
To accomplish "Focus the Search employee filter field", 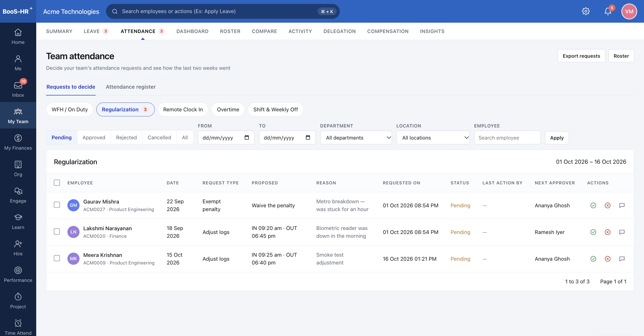I will pyautogui.click(x=507, y=138).
